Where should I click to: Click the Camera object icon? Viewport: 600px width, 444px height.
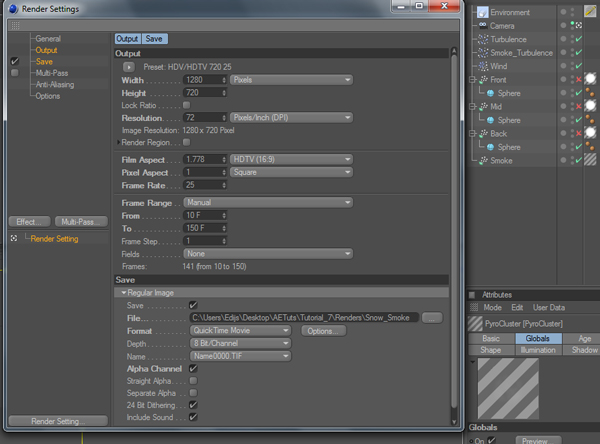pyautogui.click(x=482, y=26)
